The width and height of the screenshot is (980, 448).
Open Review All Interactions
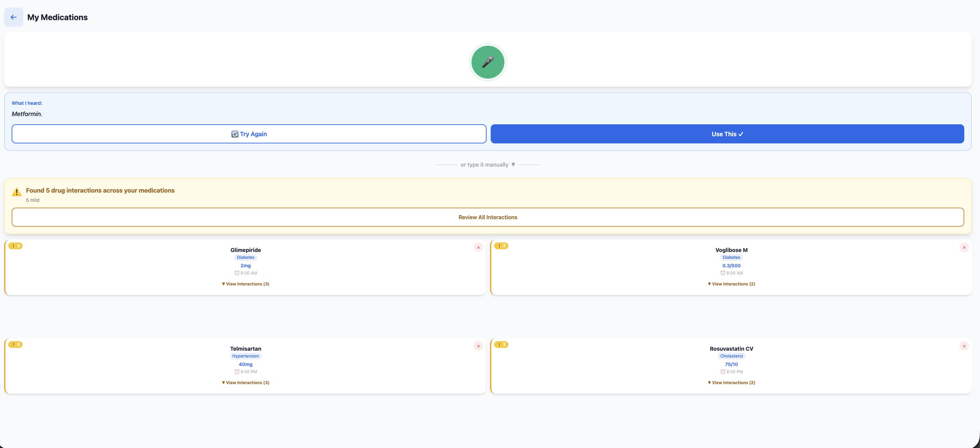tap(487, 217)
